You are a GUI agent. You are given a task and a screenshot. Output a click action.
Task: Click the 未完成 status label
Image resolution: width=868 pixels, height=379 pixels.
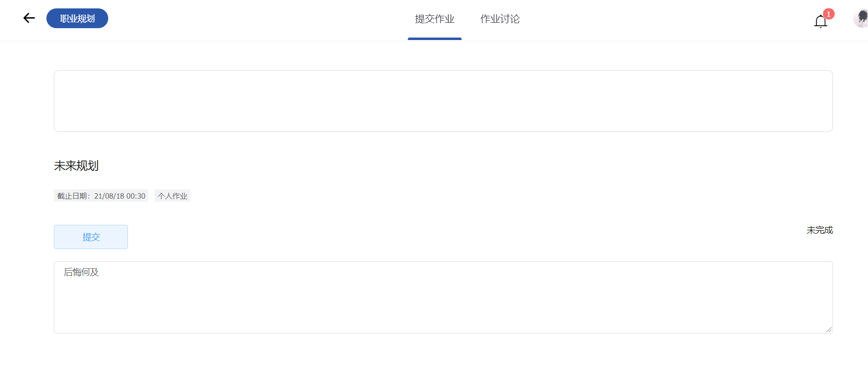(819, 230)
